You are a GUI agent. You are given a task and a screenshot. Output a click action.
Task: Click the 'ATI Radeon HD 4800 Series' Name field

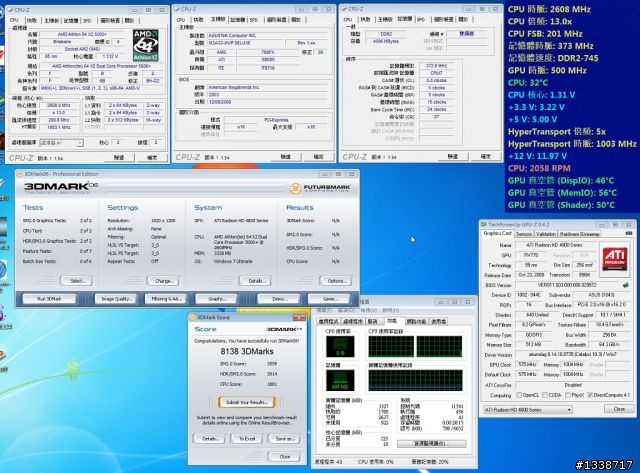point(554,245)
